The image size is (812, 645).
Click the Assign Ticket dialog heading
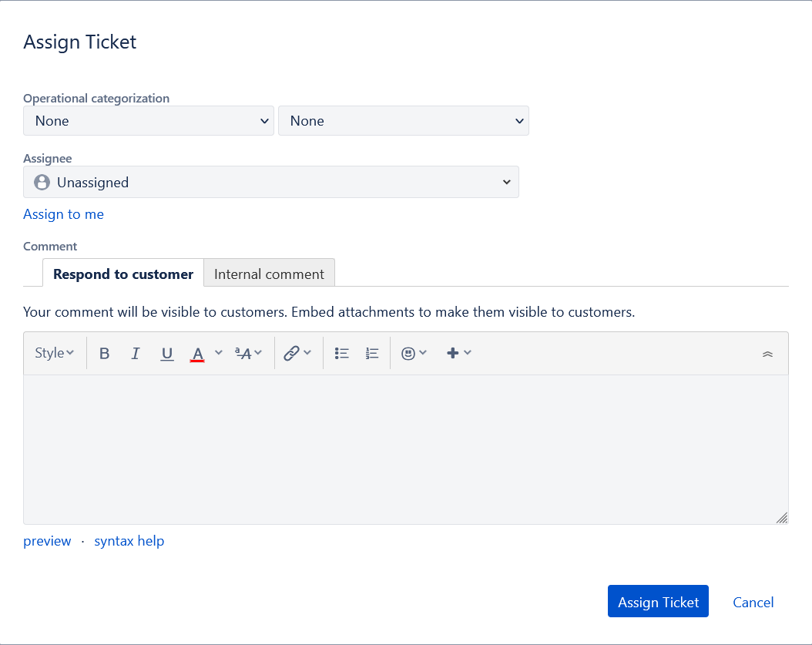tap(80, 42)
